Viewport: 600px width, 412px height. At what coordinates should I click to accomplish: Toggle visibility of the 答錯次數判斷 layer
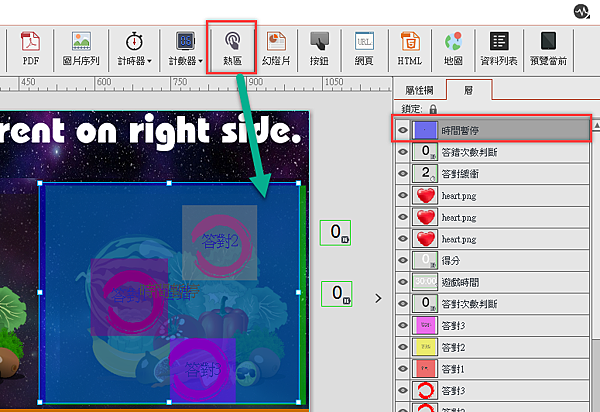click(x=403, y=152)
